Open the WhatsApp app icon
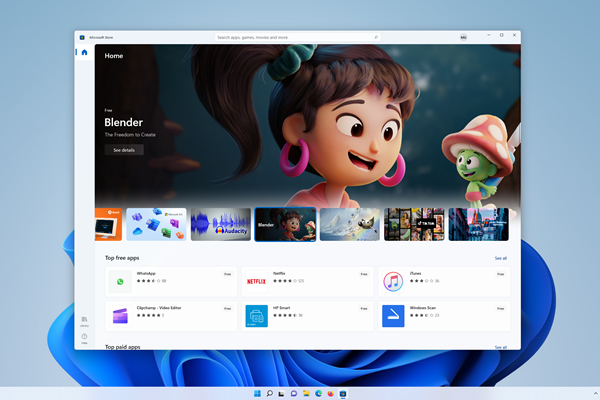Screen dimensions: 600x400 pos(120,282)
